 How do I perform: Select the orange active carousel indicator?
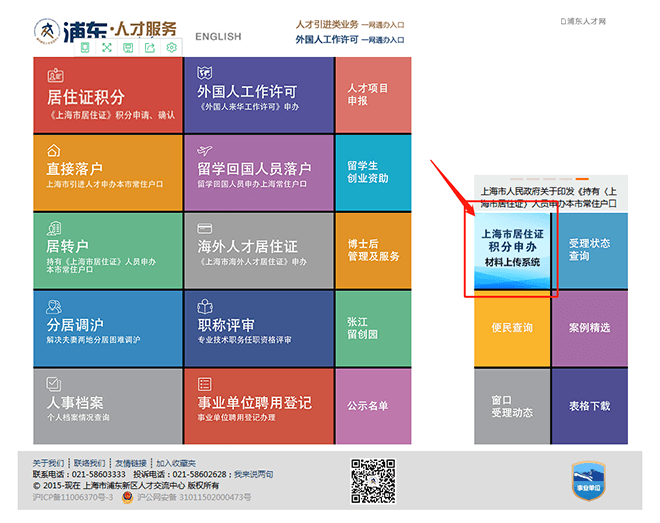582,179
